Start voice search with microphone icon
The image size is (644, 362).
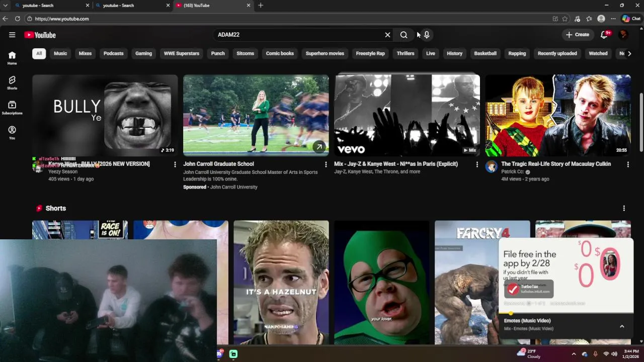(427, 35)
